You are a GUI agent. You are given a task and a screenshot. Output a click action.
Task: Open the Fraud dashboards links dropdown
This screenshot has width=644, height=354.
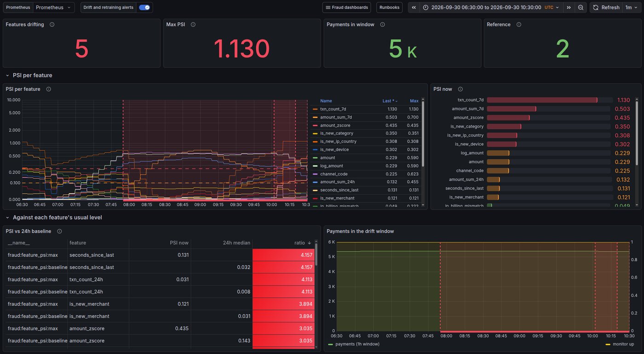coord(347,7)
